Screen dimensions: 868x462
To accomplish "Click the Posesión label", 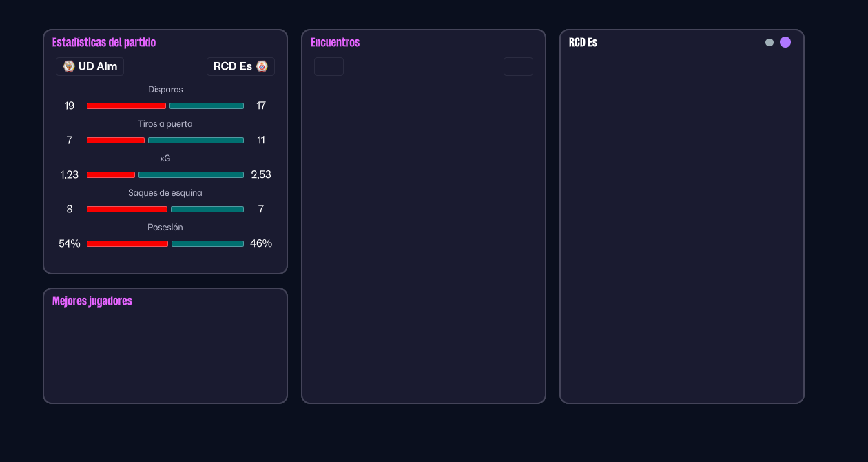I will [165, 228].
